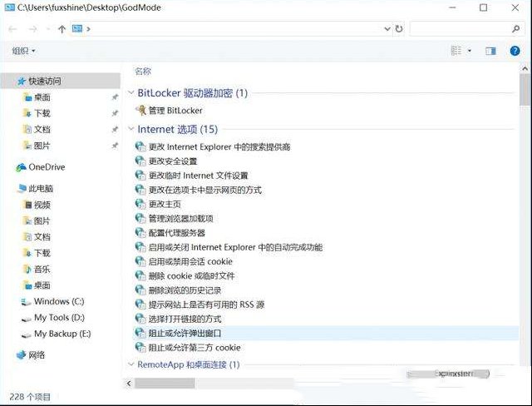Screen dimensions: 532x406
Task: Open pinned 图片 under quick access
Action: pos(42,146)
